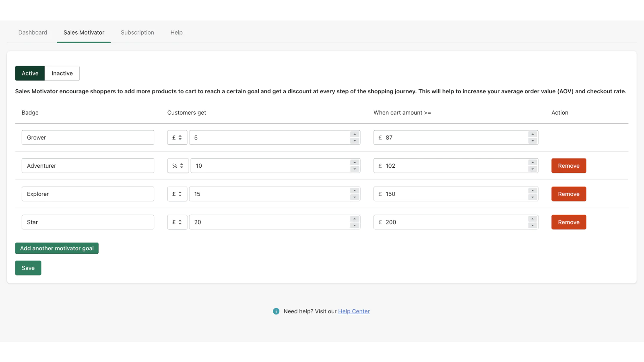
Task: Go to the Subscription tab
Action: [x=137, y=33]
